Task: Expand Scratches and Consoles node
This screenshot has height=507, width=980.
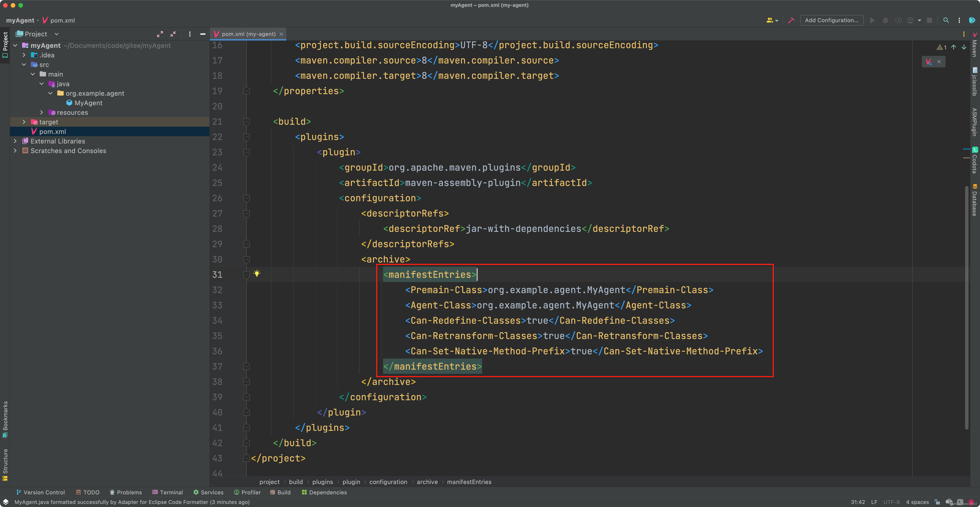Action: tap(15, 151)
